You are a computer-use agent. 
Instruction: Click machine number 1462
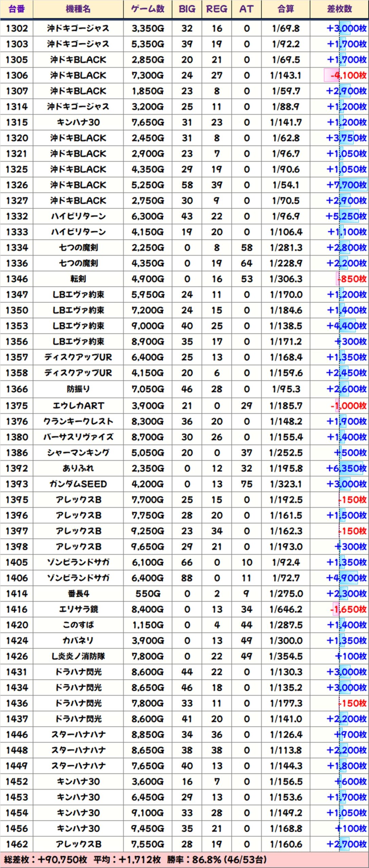[17, 844]
